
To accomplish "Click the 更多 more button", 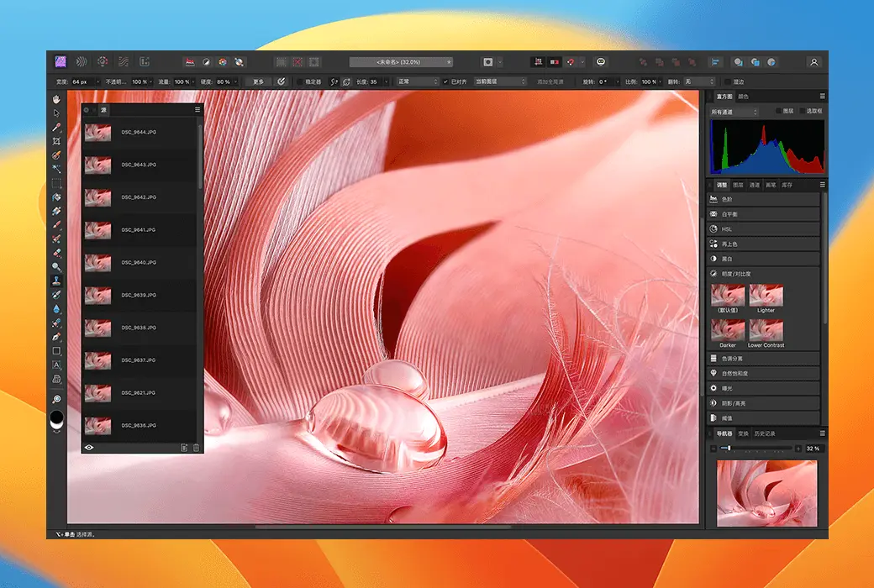I will pyautogui.click(x=258, y=82).
